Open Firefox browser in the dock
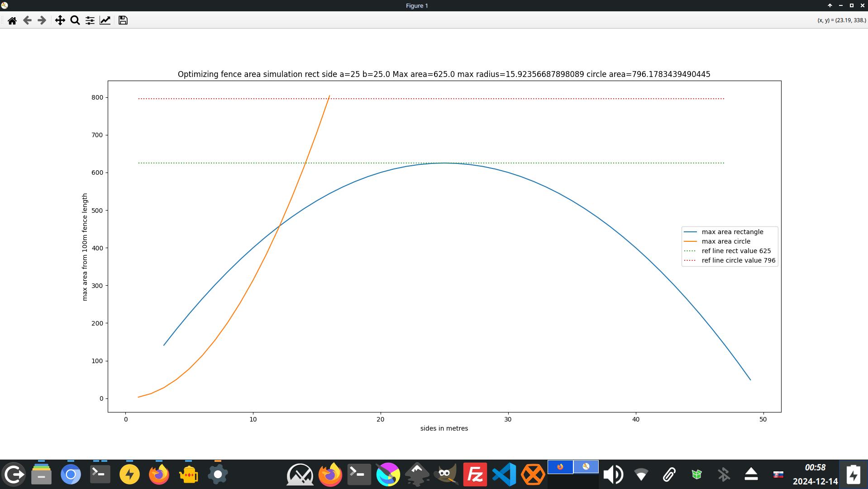The width and height of the screenshot is (868, 489). click(x=159, y=475)
